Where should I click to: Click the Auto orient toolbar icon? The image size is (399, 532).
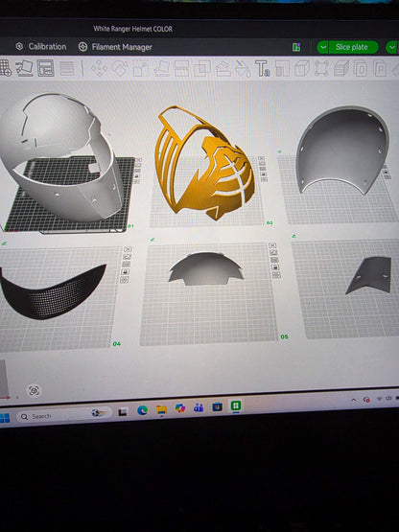pos(24,68)
